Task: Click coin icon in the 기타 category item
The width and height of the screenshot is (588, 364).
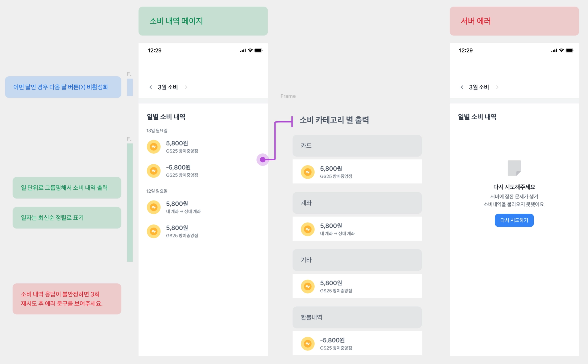Action: pos(308,287)
